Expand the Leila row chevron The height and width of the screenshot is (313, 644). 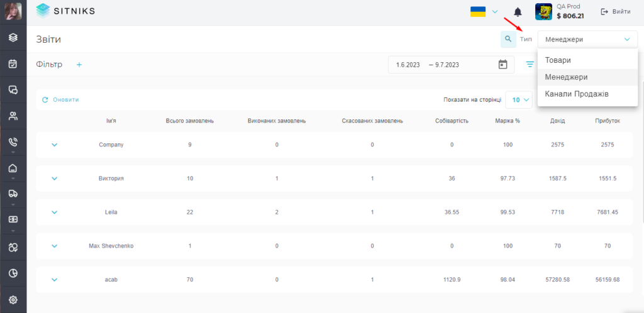54,212
